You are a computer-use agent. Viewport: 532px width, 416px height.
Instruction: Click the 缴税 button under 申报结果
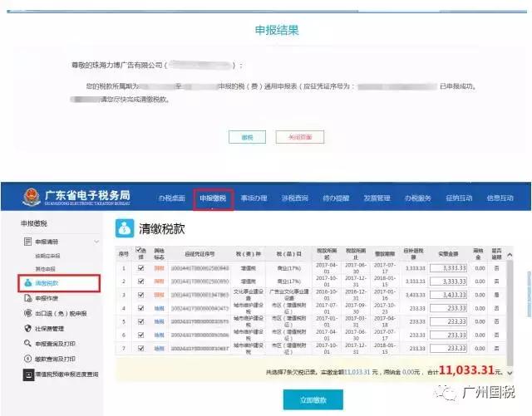[x=247, y=137]
